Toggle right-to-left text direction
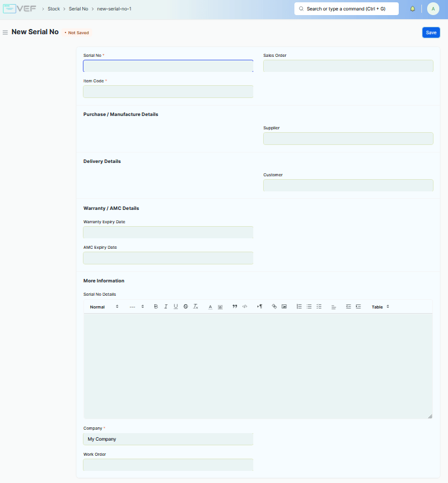 (260, 307)
